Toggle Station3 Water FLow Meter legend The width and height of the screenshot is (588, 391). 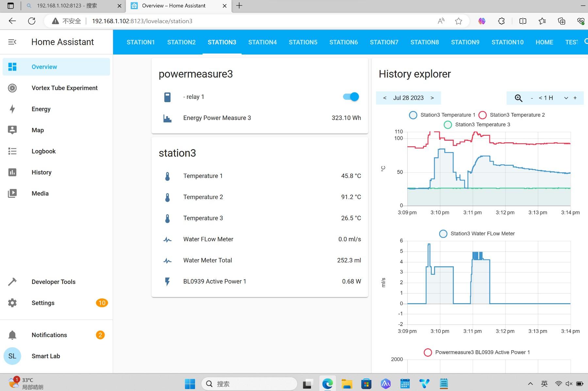477,234
